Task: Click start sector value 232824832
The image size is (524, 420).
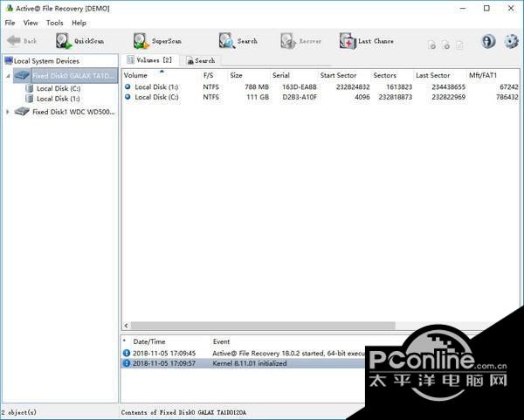Action: 353,86
